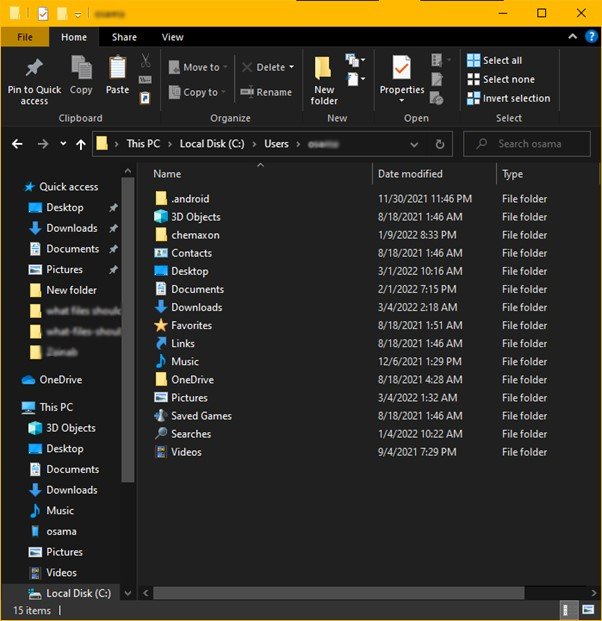Create a folder with the New folder icon

coord(324,69)
